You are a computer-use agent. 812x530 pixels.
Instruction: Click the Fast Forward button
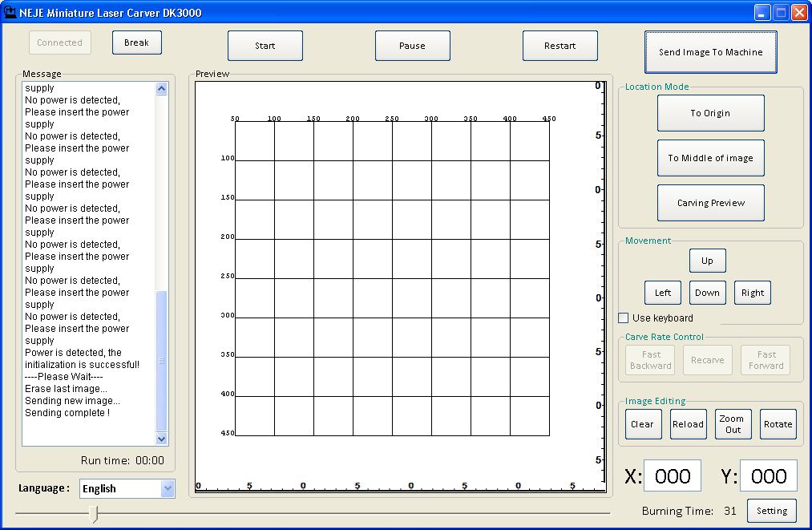point(766,360)
